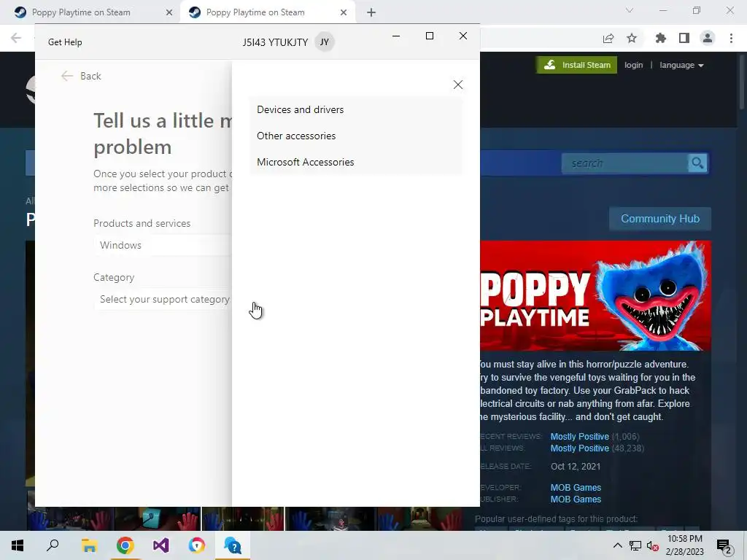Open Chrome three-dot menu
The height and width of the screenshot is (560, 747).
(731, 38)
